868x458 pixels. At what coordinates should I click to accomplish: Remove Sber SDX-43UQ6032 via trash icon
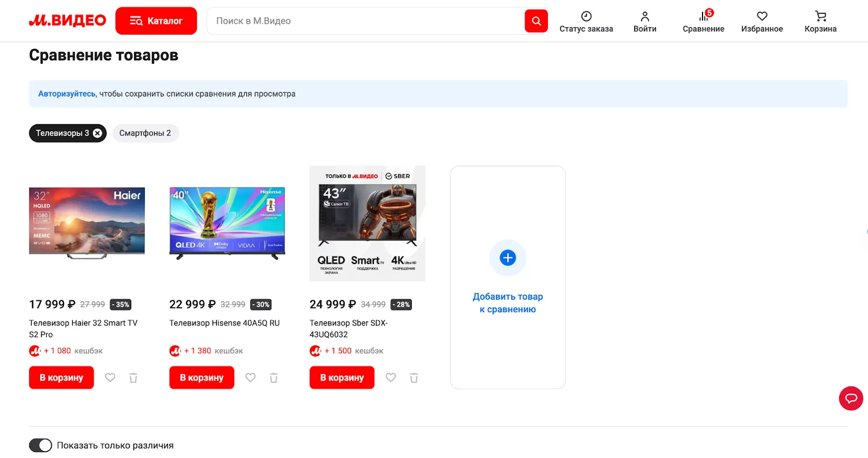(414, 378)
